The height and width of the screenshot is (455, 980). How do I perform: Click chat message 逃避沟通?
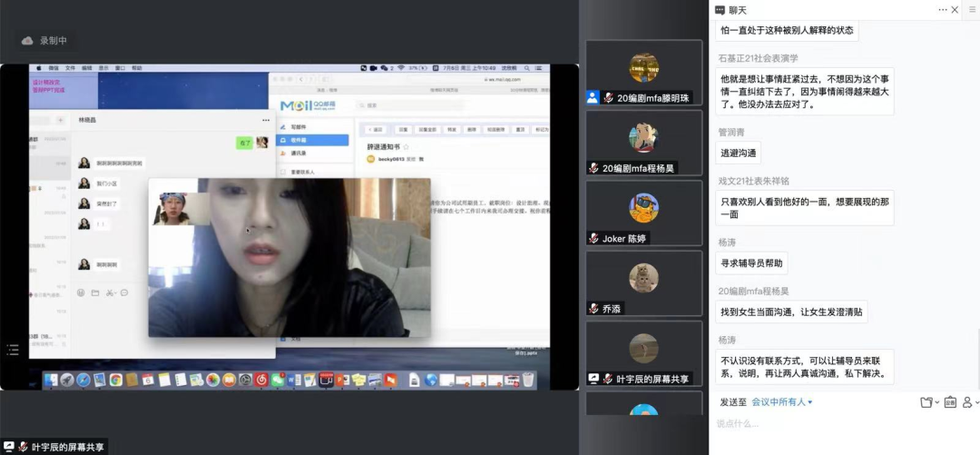pos(738,152)
